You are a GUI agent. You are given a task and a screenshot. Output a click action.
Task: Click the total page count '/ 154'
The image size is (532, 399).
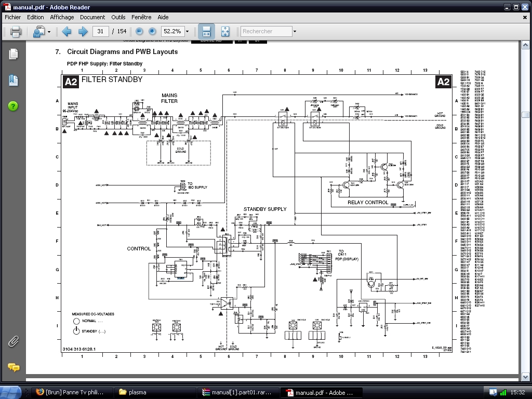[119, 31]
